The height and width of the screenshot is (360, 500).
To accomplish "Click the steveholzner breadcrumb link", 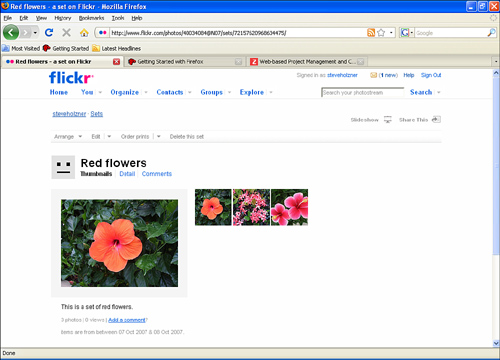I will pos(69,114).
